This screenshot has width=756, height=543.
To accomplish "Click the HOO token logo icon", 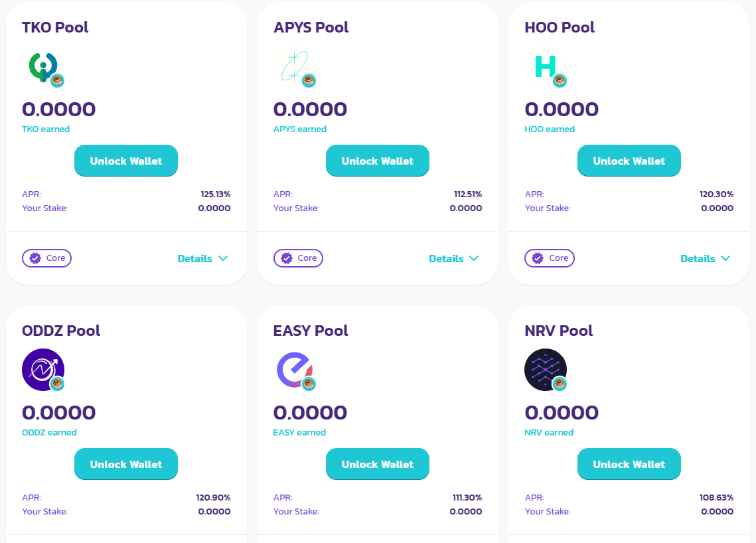I will point(546,67).
